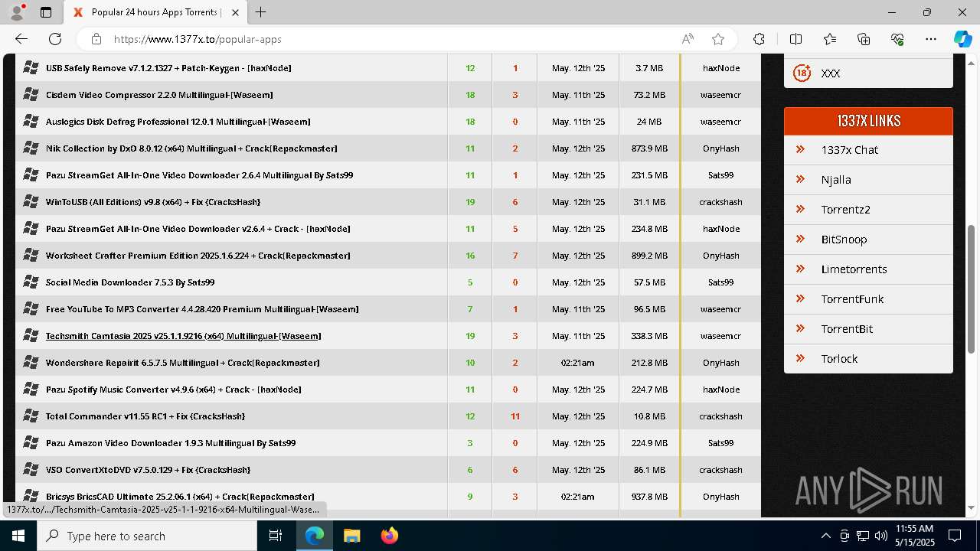Click the XXX 18+ category icon
980x551 pixels.
802,73
